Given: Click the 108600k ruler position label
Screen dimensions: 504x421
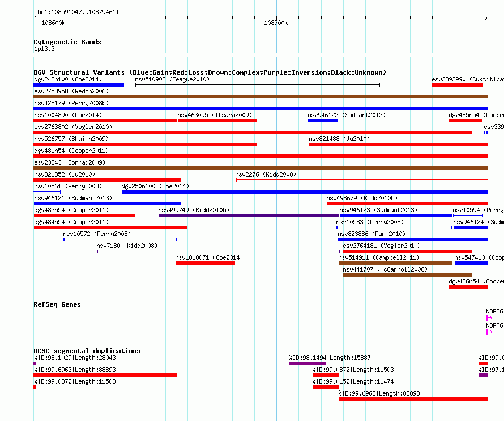Looking at the screenshot, I should coord(53,23).
